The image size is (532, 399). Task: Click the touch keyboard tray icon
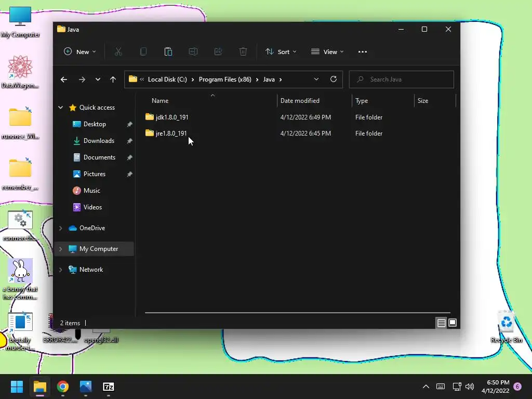click(441, 387)
